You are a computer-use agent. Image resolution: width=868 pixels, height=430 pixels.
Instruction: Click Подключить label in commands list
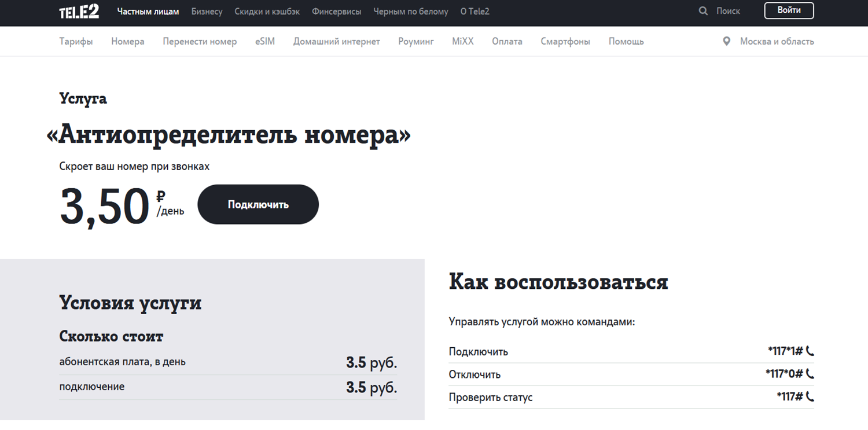pos(479,351)
